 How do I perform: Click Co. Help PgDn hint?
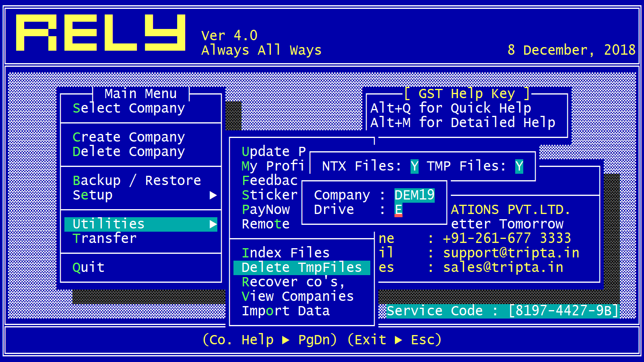(x=270, y=340)
